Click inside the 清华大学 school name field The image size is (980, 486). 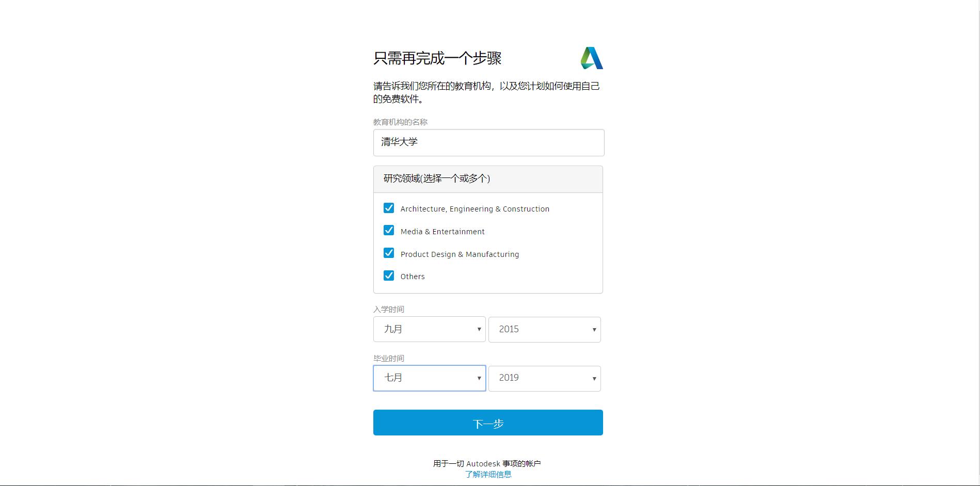(x=487, y=142)
